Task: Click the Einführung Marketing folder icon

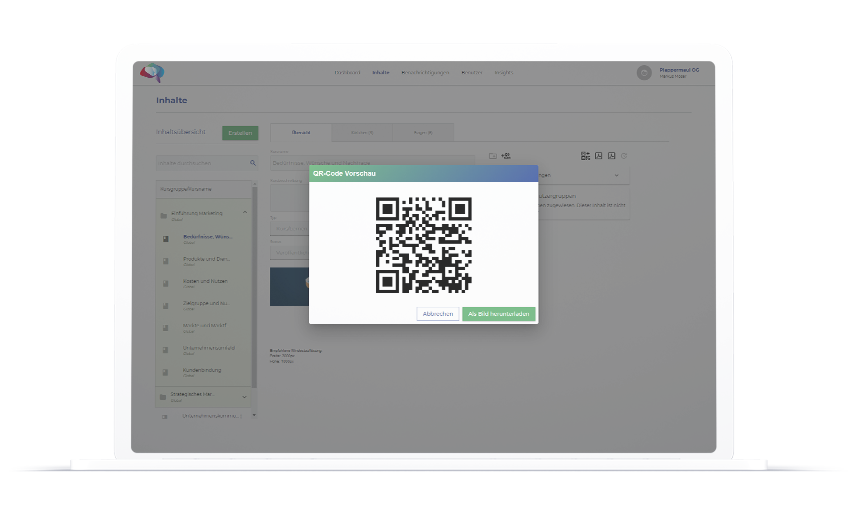Action: point(163,215)
